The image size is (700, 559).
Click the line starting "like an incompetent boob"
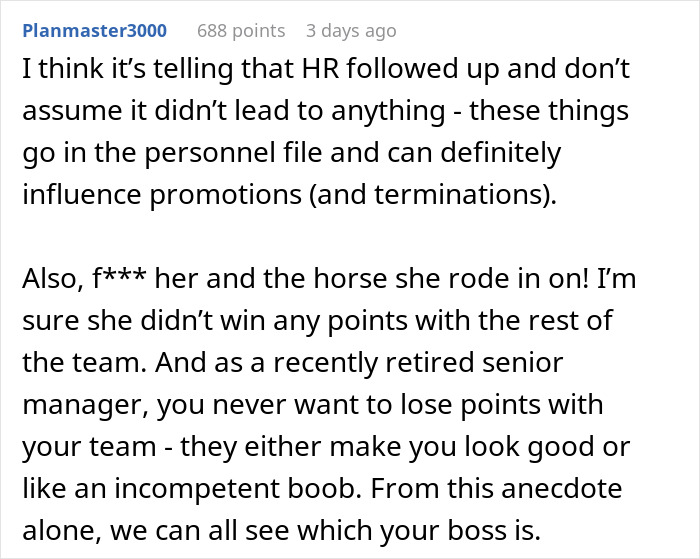pos(322,488)
